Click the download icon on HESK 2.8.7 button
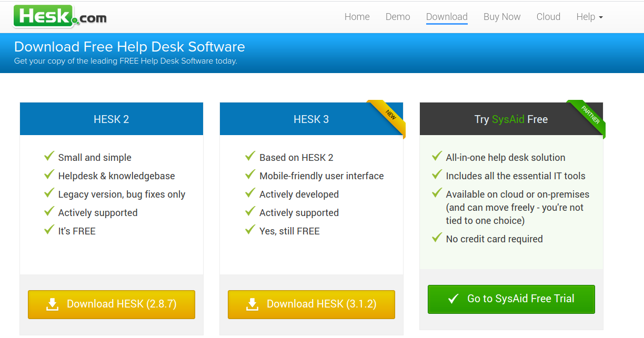This screenshot has height=338, width=644. coord(53,304)
